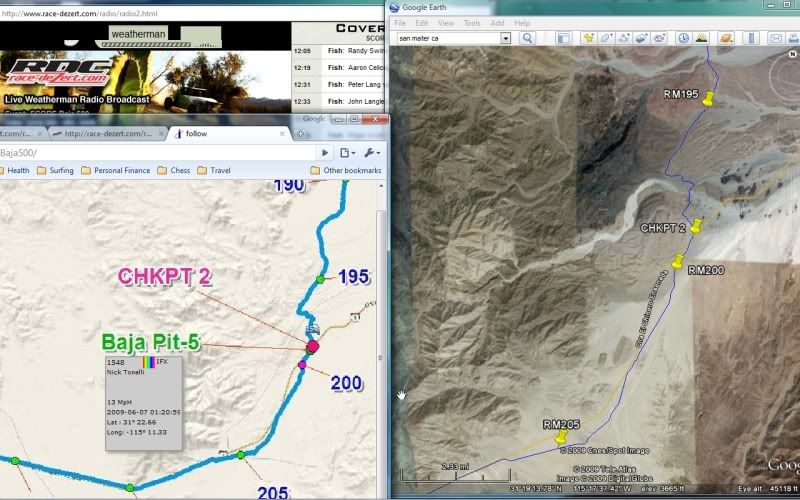
Task: Toggle sunlight across the landscape icon
Action: (x=702, y=38)
